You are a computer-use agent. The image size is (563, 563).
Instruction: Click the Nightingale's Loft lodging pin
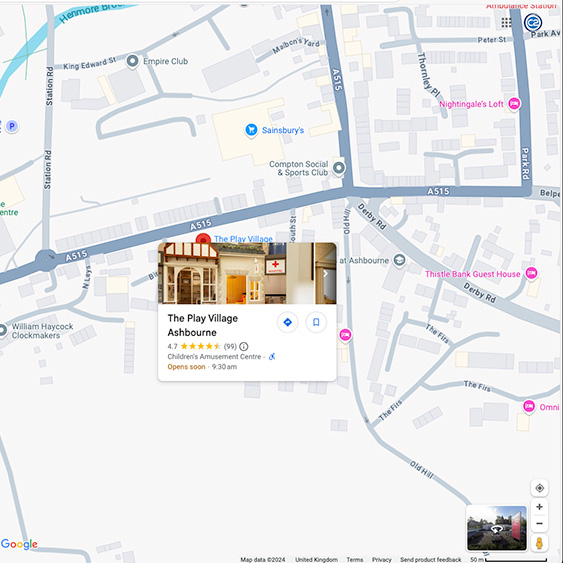tap(514, 104)
